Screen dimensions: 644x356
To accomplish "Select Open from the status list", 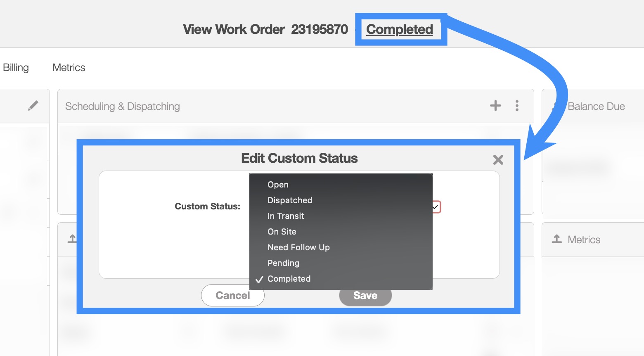I will [x=278, y=185].
